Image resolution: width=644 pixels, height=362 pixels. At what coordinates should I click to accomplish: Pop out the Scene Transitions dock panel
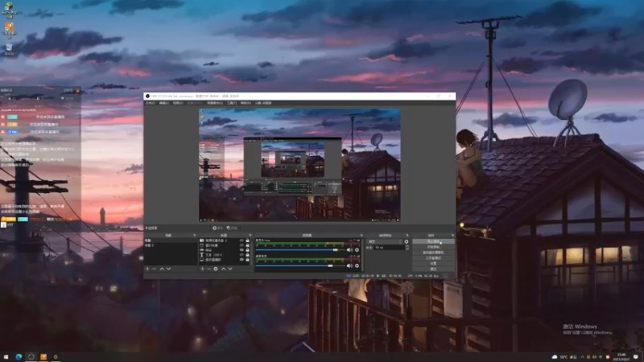[407, 236]
